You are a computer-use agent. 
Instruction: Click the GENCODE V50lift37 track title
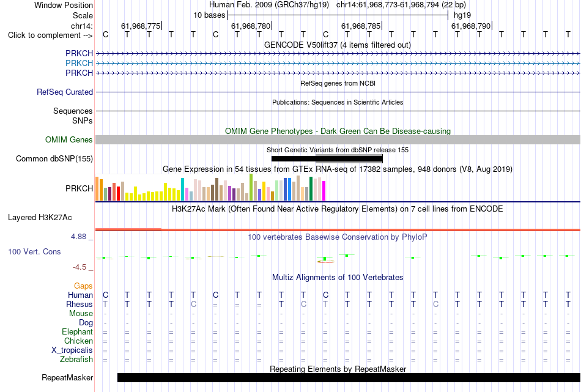coord(337,45)
